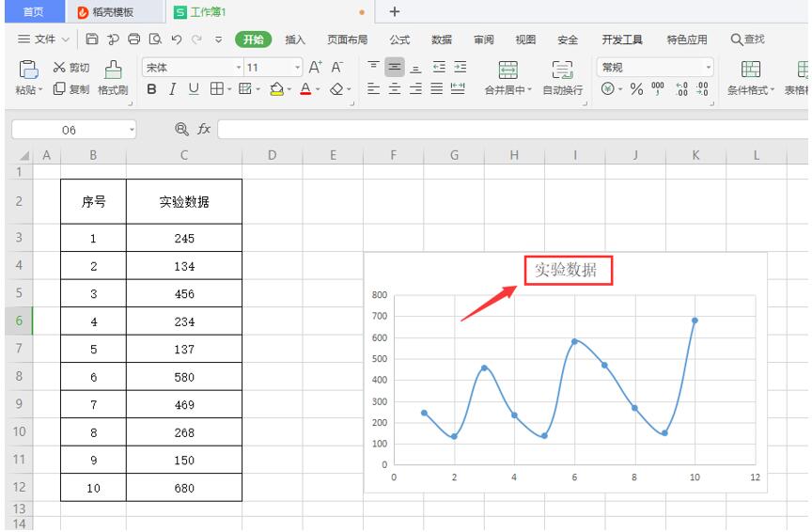Click the Undo arrow
This screenshot has height=532, width=812.
point(177,39)
